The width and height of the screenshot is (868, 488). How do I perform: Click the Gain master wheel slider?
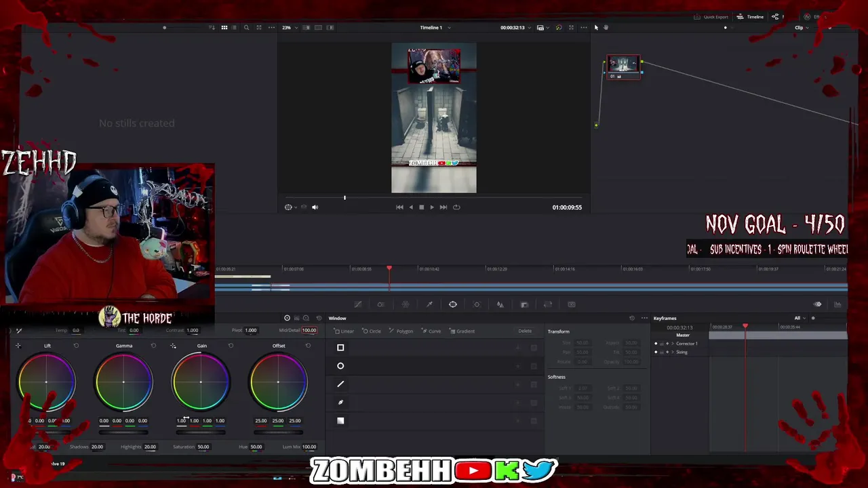click(201, 432)
